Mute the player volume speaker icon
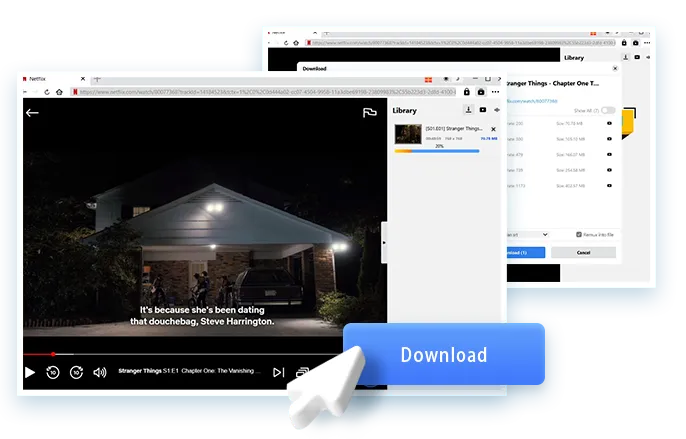The image size is (686, 439). tap(100, 372)
